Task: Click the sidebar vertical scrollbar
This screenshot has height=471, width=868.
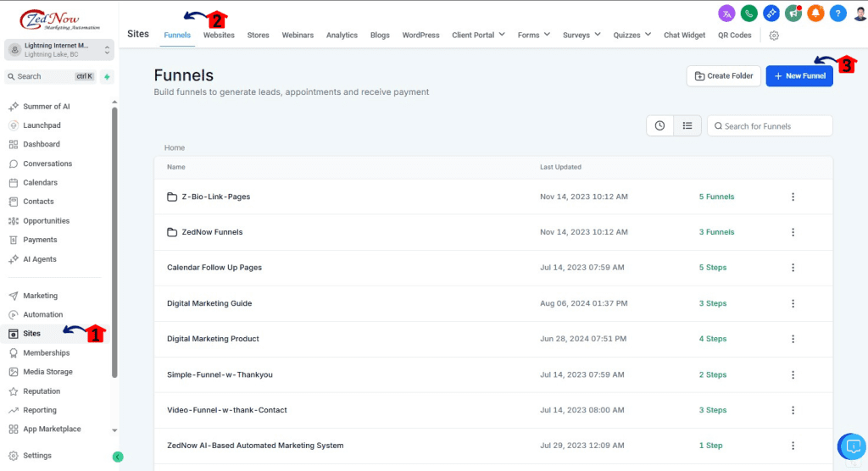Action: (114, 242)
